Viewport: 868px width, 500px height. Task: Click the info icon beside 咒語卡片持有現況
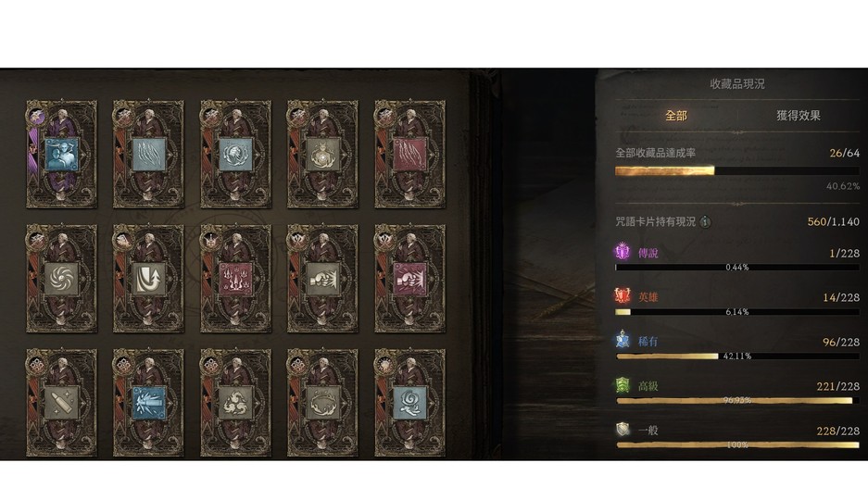705,222
